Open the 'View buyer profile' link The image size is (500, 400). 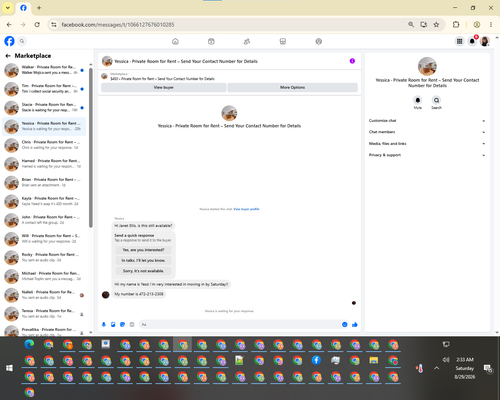pyautogui.click(x=246, y=209)
